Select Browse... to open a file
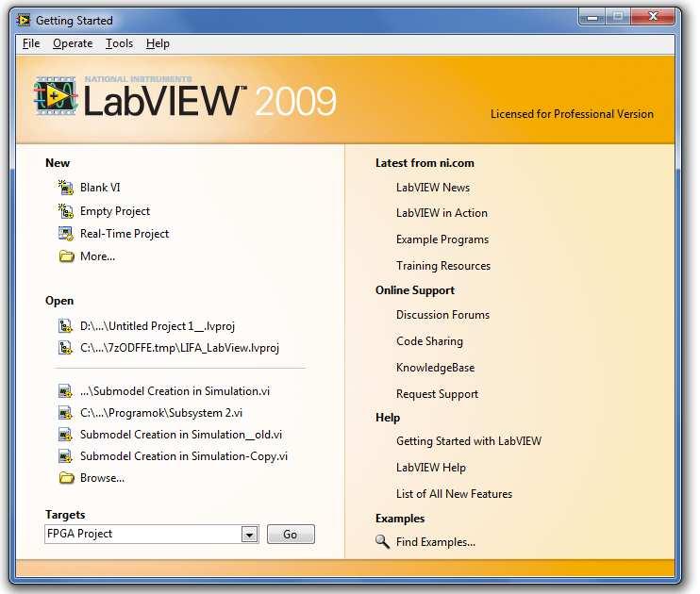The image size is (700, 594). tap(102, 478)
